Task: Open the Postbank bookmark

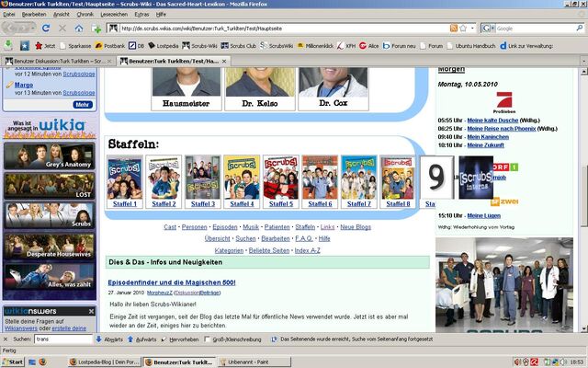Action: click(x=110, y=46)
